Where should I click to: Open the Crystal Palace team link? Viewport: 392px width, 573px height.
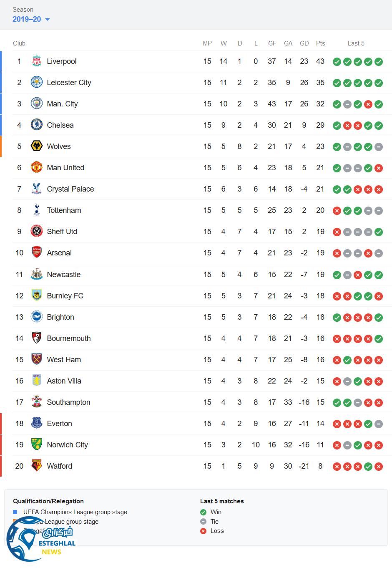tap(70, 189)
